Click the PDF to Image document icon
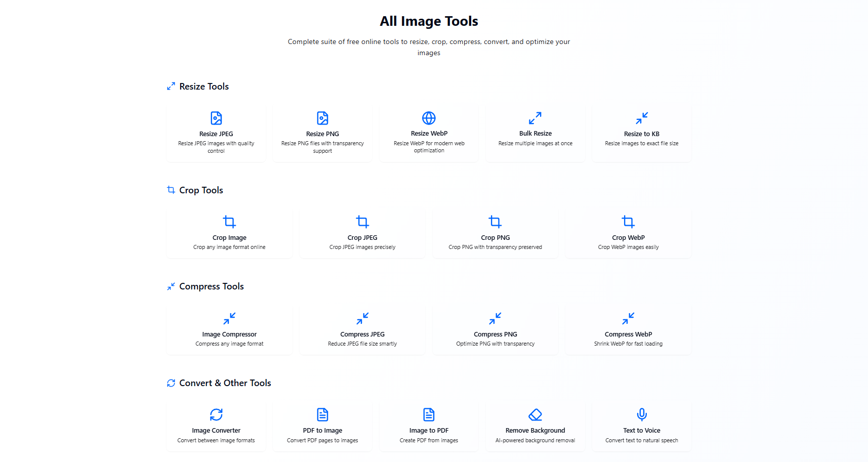The height and width of the screenshot is (462, 868). pyautogui.click(x=322, y=414)
